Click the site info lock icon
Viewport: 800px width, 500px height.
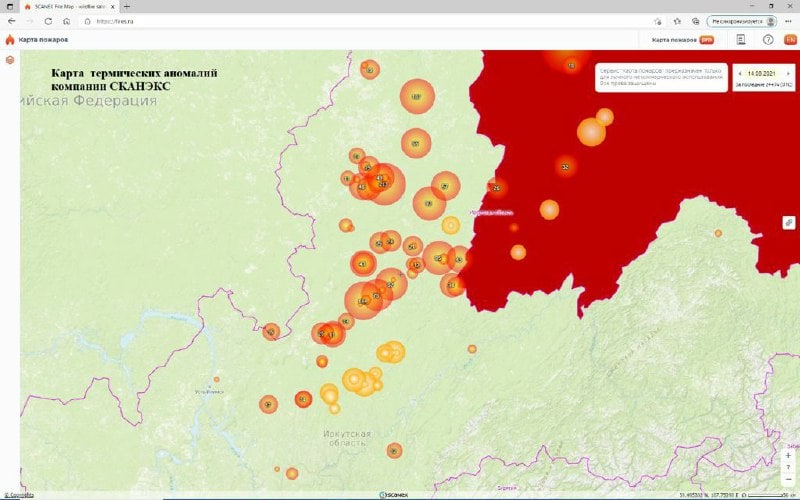(87, 21)
